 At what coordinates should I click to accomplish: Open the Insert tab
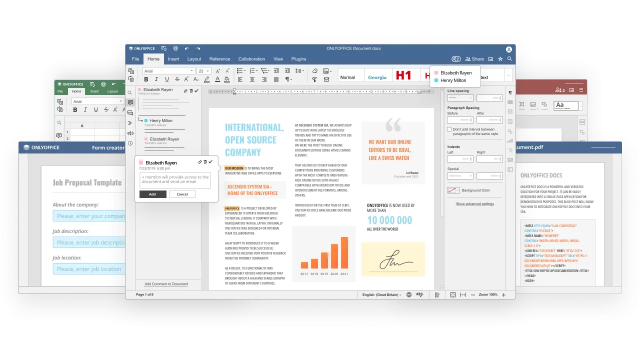[x=173, y=59]
